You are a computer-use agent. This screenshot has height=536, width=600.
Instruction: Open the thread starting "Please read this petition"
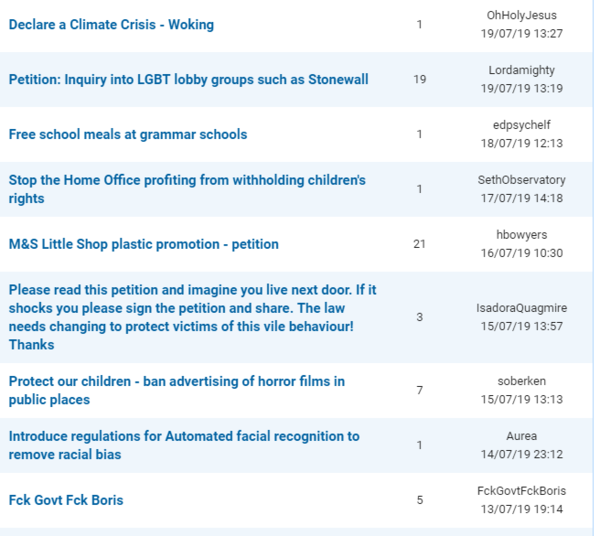click(x=192, y=317)
